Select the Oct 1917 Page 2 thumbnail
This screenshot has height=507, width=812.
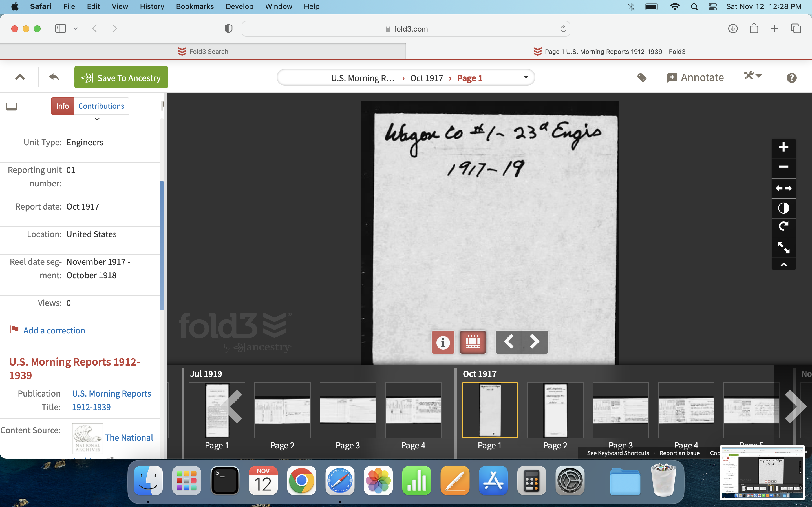coord(555,410)
